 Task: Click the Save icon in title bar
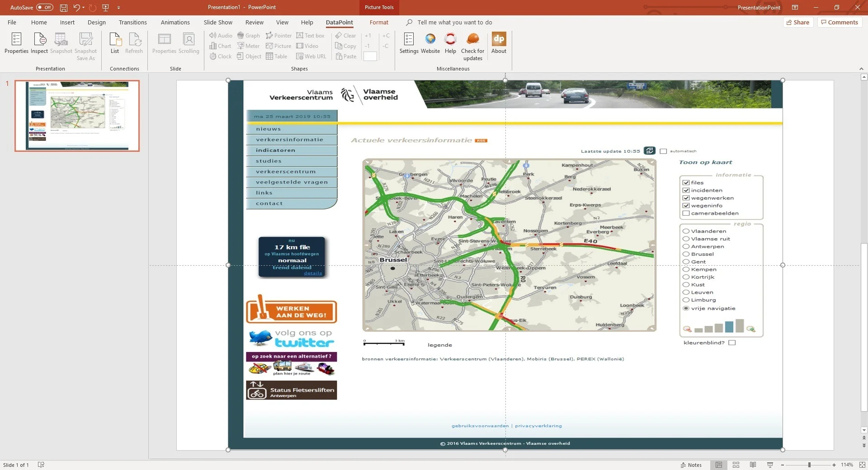64,8
